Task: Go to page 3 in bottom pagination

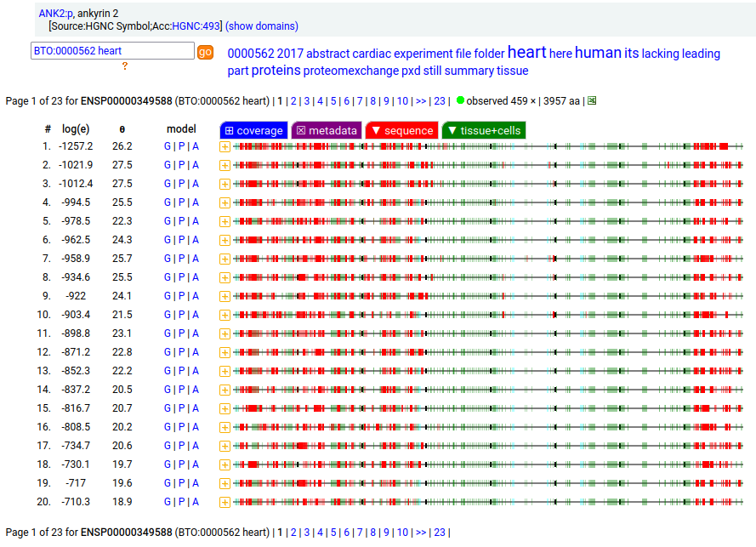Action: [x=307, y=532]
